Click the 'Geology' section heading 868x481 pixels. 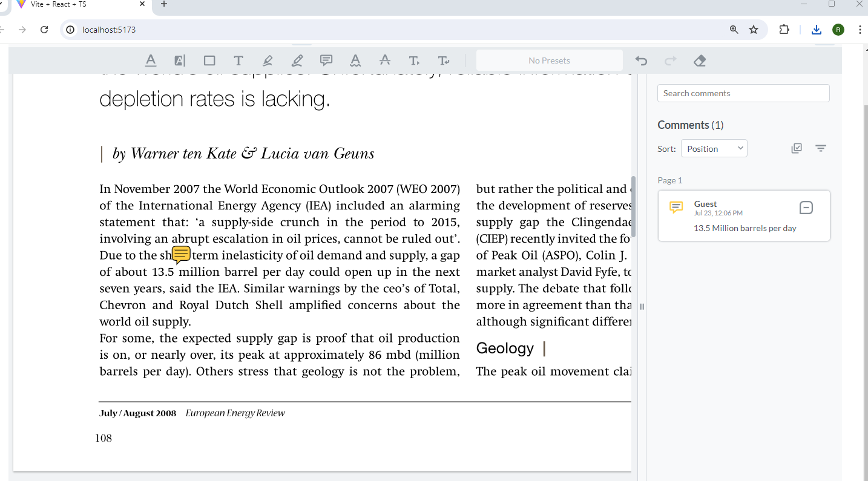[505, 348]
